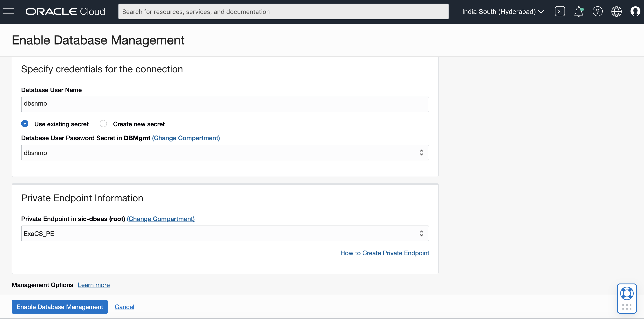Open the help question mark menu

click(x=597, y=11)
